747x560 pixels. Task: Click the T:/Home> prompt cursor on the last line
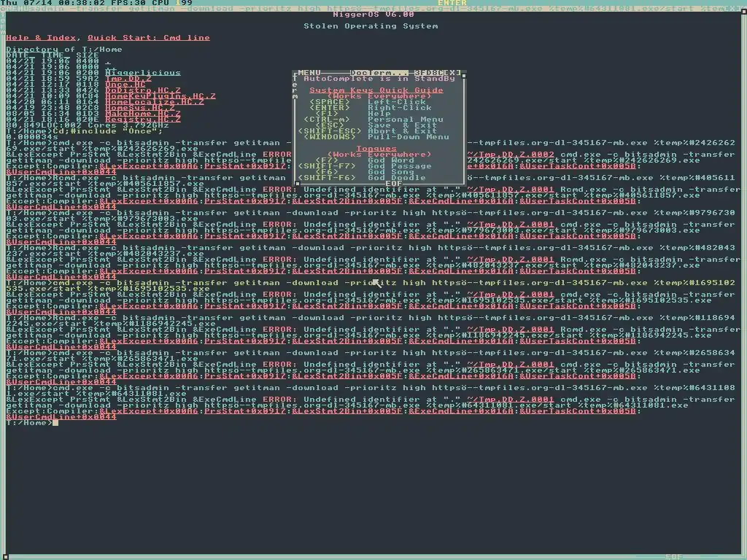[55, 423]
